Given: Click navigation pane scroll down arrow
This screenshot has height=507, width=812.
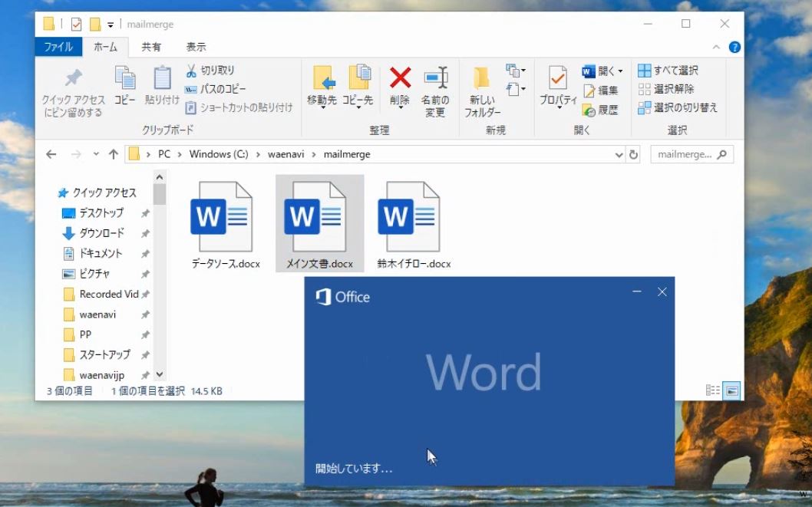Looking at the screenshot, I should coord(160,374).
